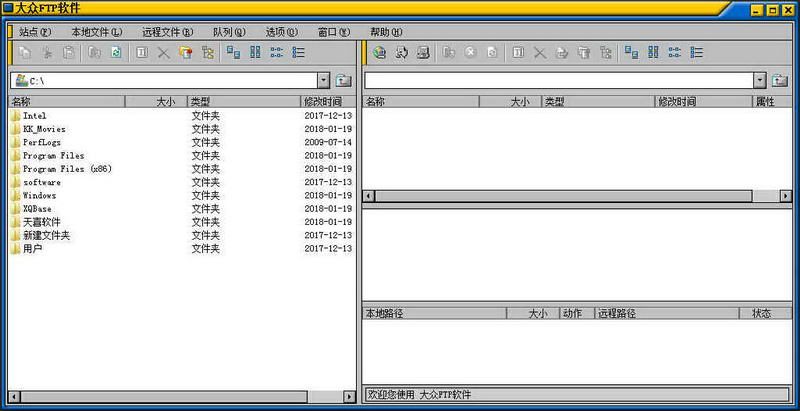Switch local pane to large icons view
Screen dimensions: 800x411
[234, 53]
